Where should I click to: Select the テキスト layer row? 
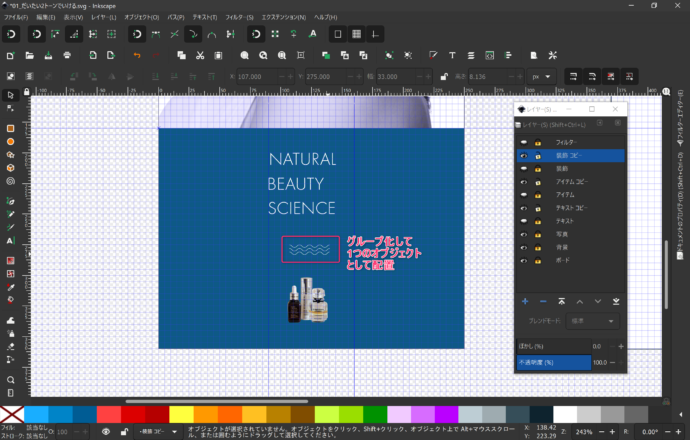coord(571,221)
